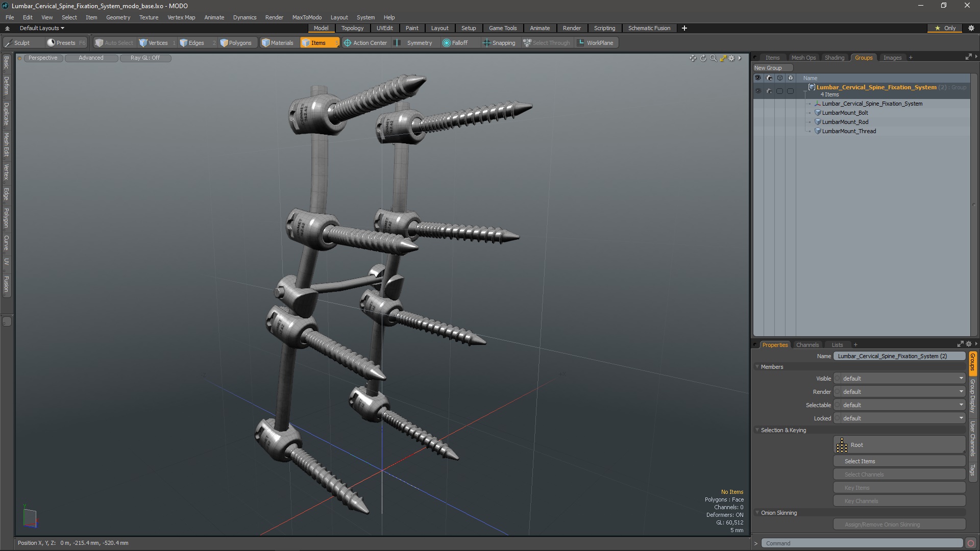Click the viewport zoom magnifier icon
The width and height of the screenshot is (980, 551).
coord(713,58)
